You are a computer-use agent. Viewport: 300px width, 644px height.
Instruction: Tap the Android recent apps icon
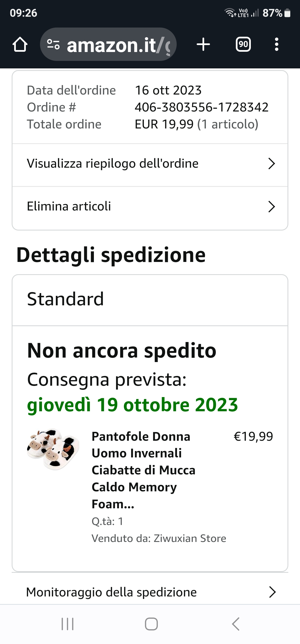pos(67,624)
